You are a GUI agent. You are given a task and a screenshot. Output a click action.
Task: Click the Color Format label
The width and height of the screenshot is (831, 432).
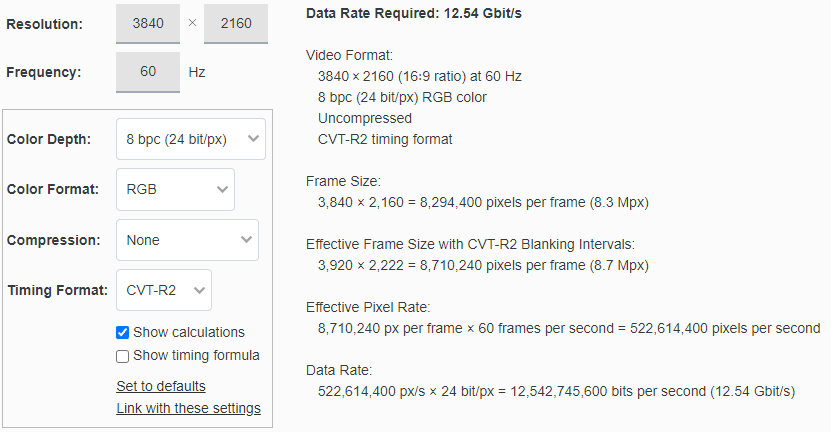point(53,189)
